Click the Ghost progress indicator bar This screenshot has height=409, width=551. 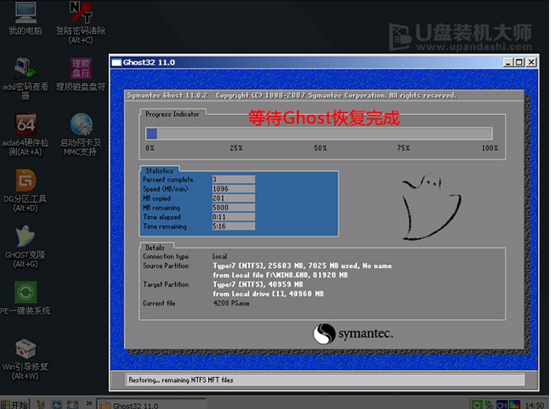click(x=319, y=134)
